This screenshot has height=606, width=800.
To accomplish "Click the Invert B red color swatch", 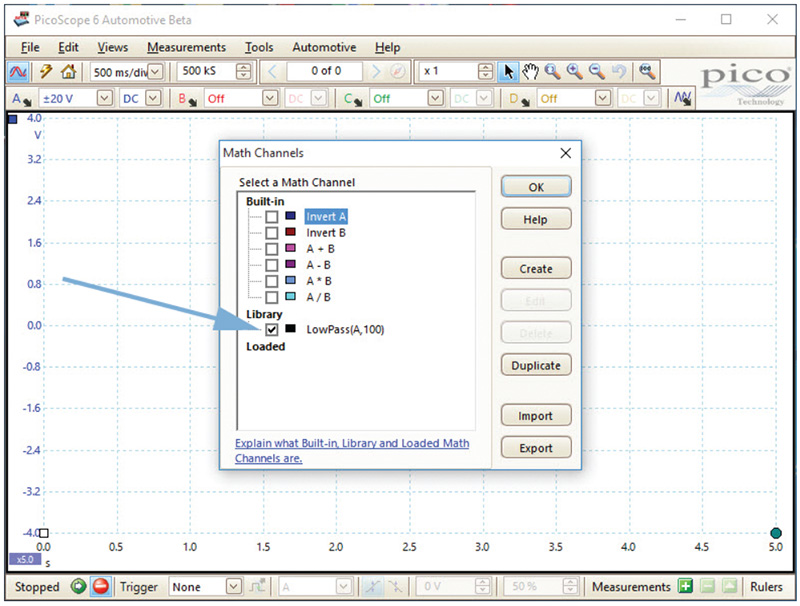I will pyautogui.click(x=290, y=232).
